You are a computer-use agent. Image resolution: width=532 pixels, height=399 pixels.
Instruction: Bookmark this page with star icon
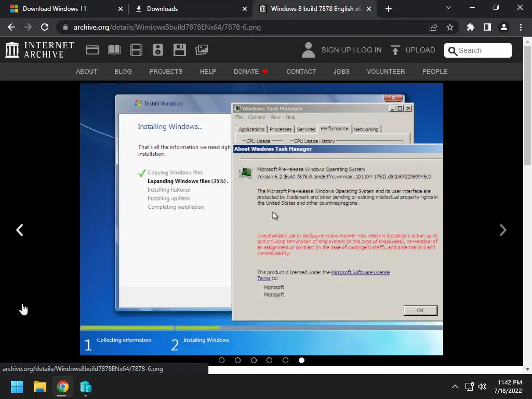(450, 27)
